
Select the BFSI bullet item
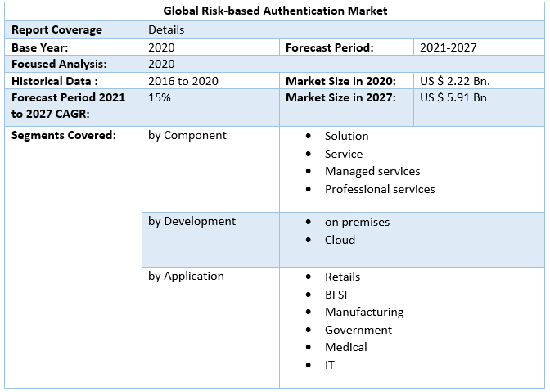338,294
